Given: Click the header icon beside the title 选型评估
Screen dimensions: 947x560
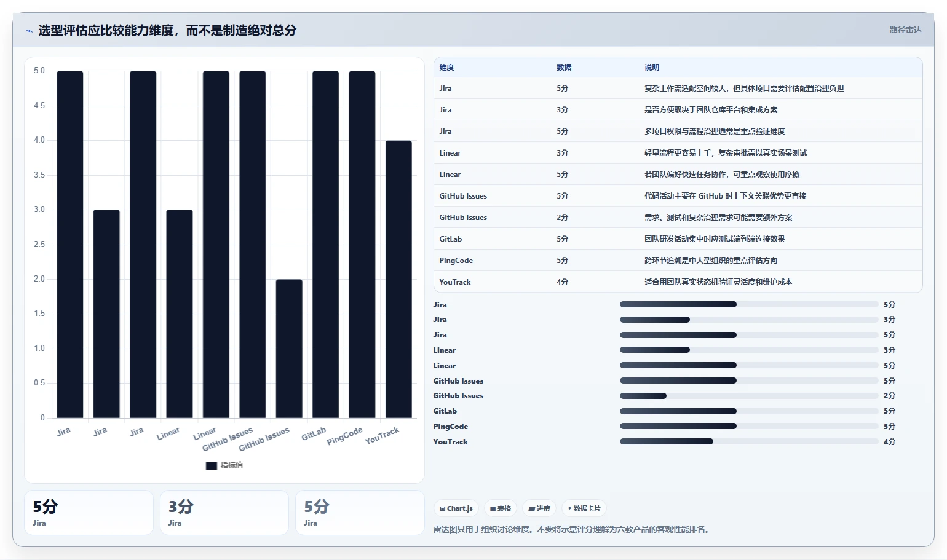Looking at the screenshot, I should click(29, 31).
